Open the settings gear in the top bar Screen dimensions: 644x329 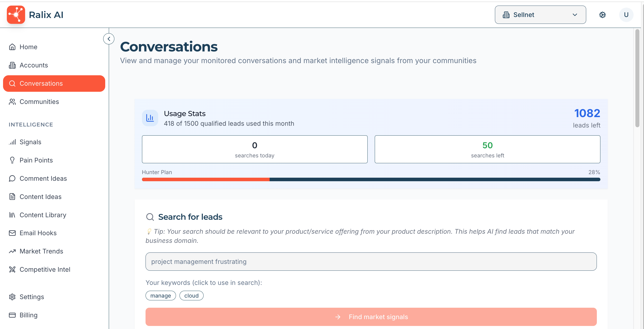click(603, 15)
